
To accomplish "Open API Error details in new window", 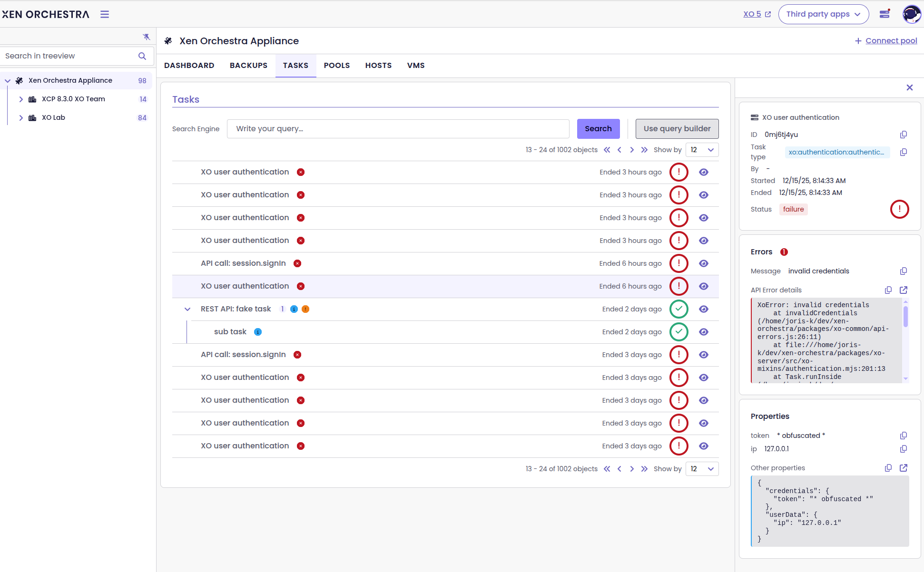I will (x=903, y=290).
